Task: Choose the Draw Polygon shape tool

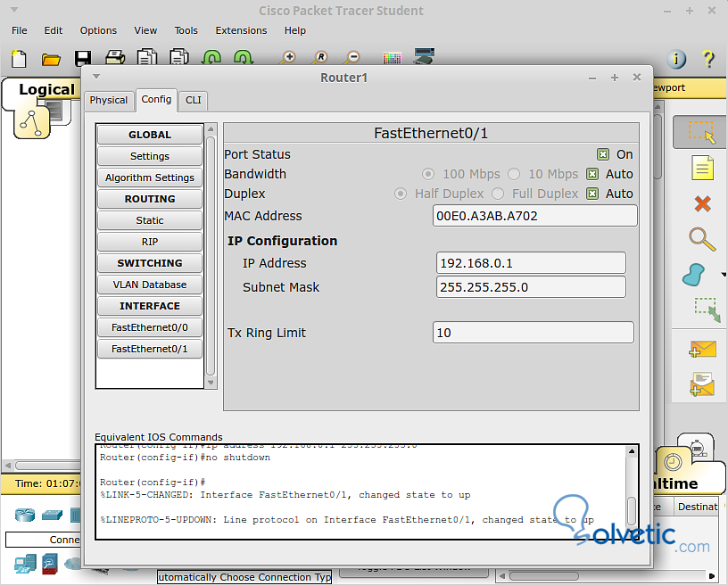Action: click(x=693, y=275)
